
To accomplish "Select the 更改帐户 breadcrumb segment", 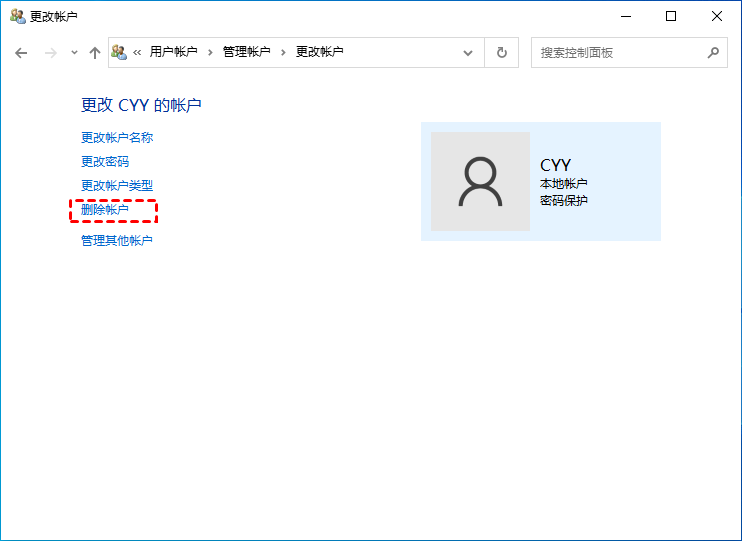I will tap(319, 52).
